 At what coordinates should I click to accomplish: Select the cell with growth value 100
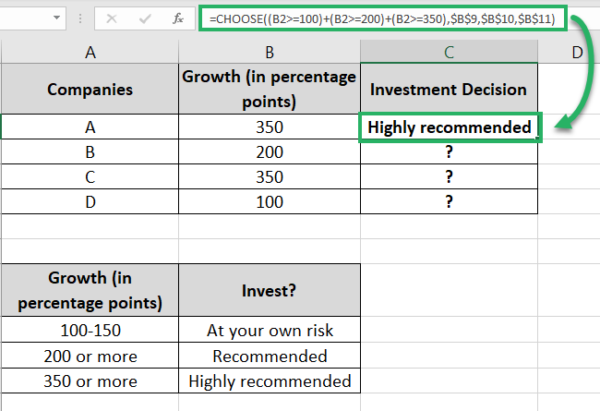(x=269, y=202)
